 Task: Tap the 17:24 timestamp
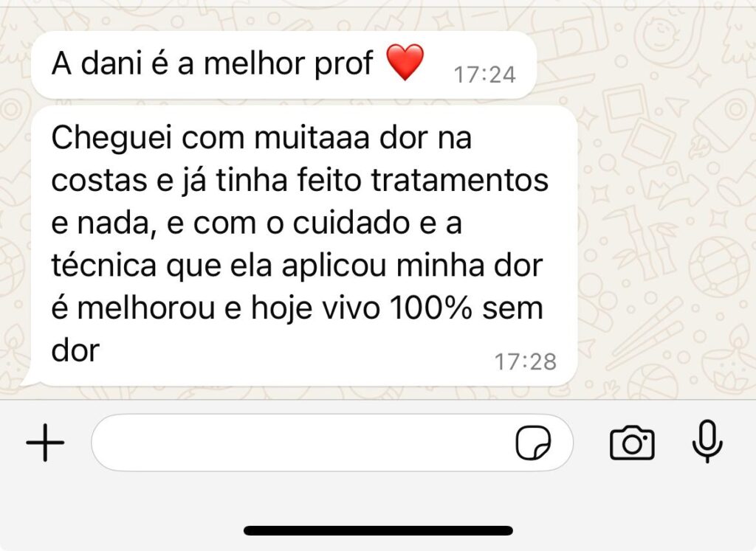(484, 75)
